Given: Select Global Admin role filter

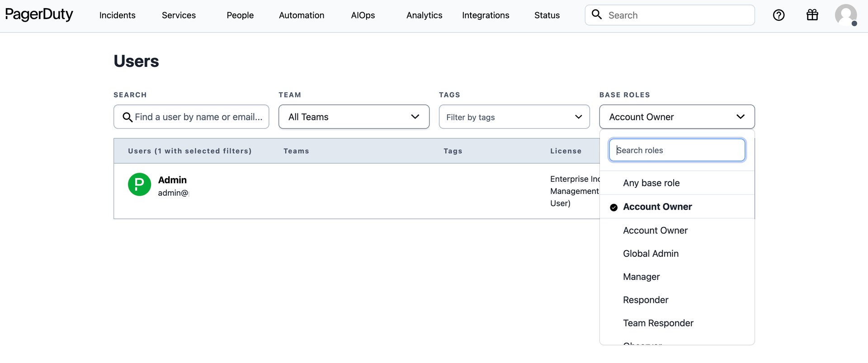Looking at the screenshot, I should (x=651, y=254).
